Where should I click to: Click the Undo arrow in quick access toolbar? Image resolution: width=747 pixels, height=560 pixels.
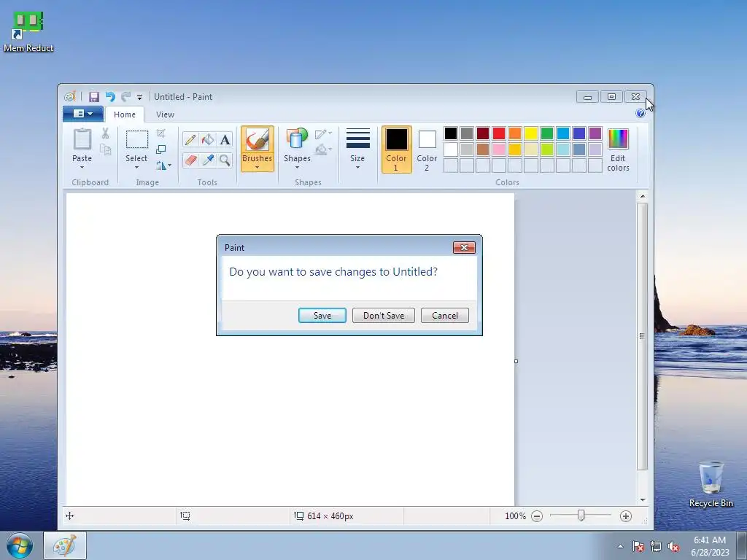pyautogui.click(x=110, y=97)
